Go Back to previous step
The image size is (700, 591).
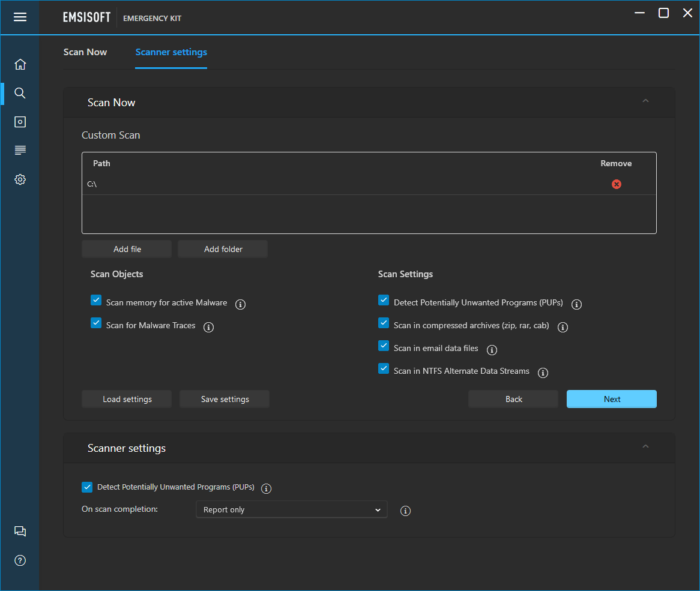pyautogui.click(x=513, y=399)
